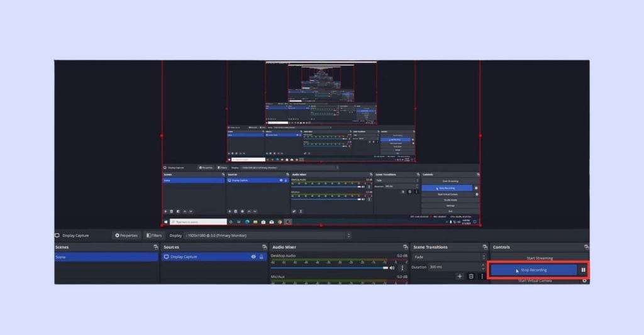The height and width of the screenshot is (335, 644).
Task: Mute Desktop Audio with the speaker icon
Action: (392, 268)
